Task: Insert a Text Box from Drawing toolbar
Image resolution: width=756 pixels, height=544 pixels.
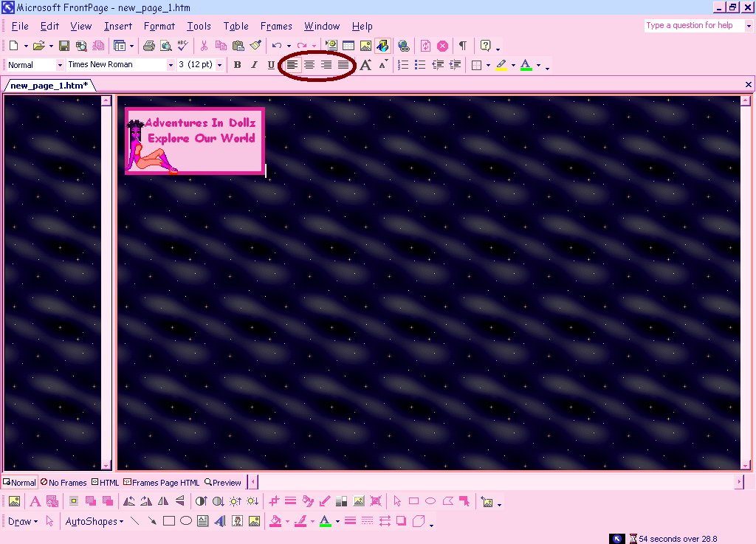Action: 203,521
